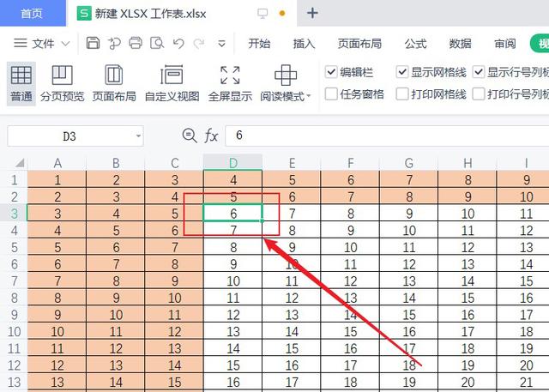The width and height of the screenshot is (549, 392).
Task: Open the 插入 ribbon tab
Action: 304,44
